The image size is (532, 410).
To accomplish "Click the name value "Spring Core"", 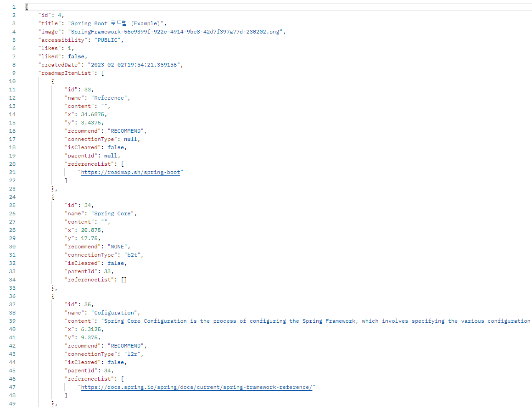I will pos(112,213).
